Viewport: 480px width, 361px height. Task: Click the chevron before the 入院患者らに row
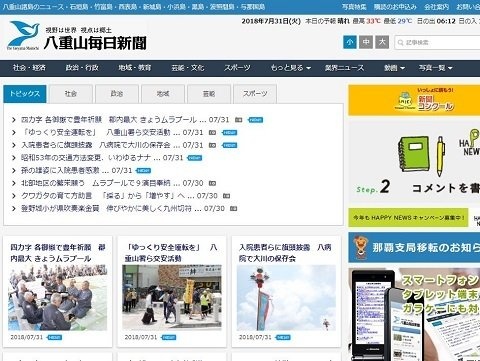click(x=14, y=145)
